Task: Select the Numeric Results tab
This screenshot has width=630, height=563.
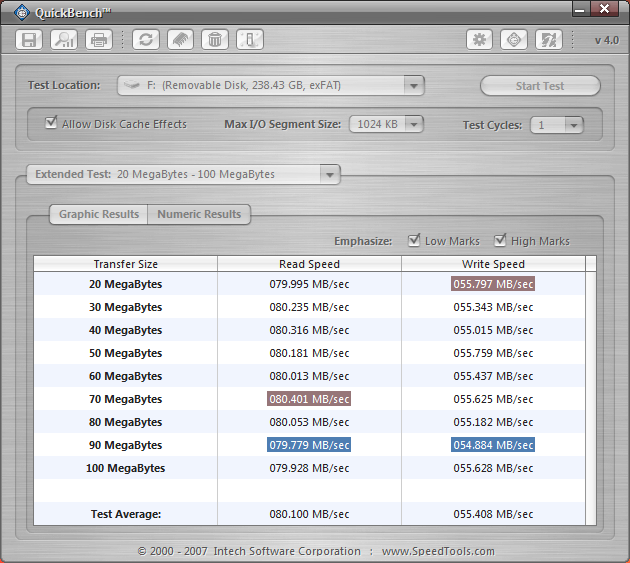Action: pos(199,214)
